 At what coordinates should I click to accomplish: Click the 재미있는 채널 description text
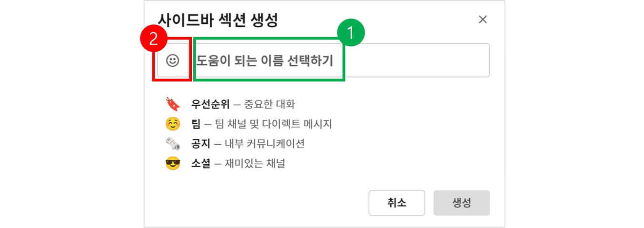click(255, 164)
